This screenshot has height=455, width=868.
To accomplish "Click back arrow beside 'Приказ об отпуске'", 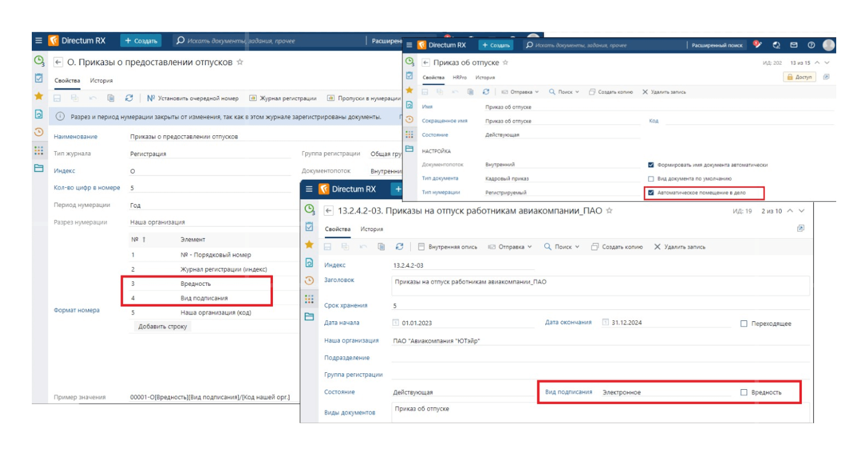I will point(426,63).
